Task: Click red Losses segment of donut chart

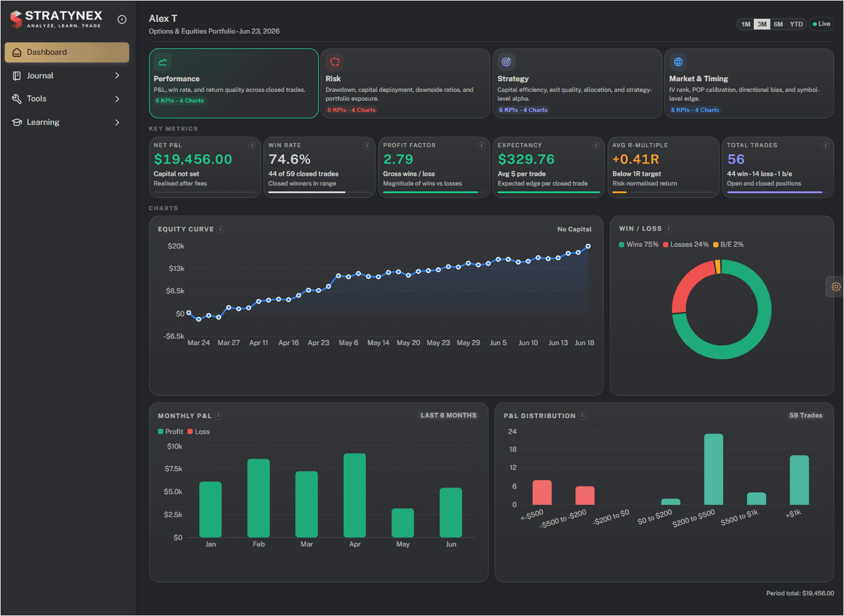Action: pyautogui.click(x=687, y=285)
